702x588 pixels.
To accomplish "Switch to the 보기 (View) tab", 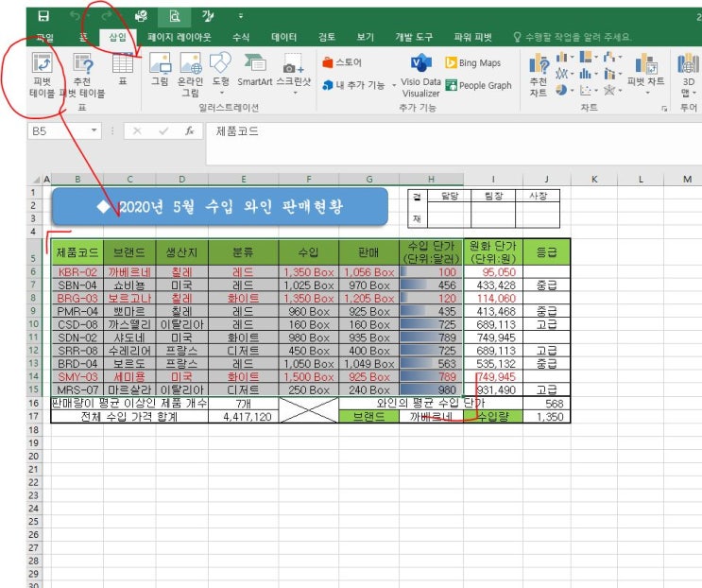I will 365,37.
